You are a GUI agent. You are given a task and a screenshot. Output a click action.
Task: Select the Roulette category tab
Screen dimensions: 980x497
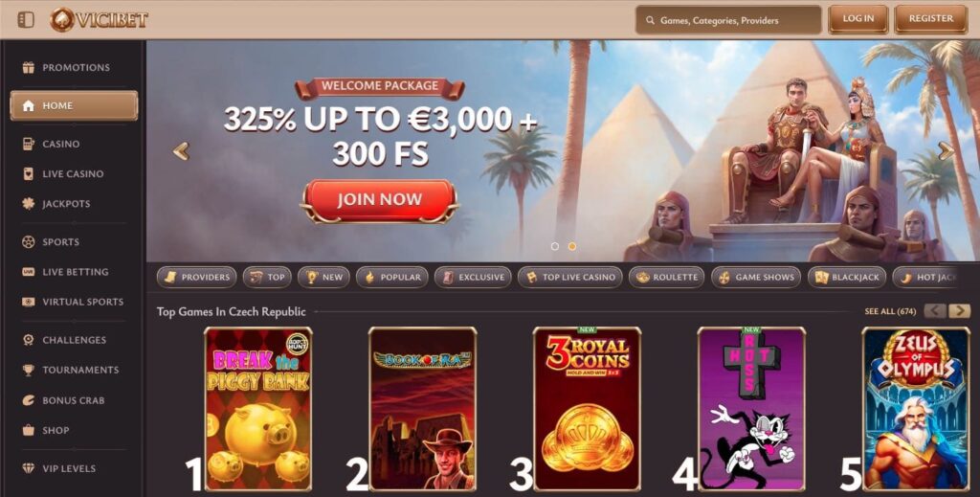(666, 277)
